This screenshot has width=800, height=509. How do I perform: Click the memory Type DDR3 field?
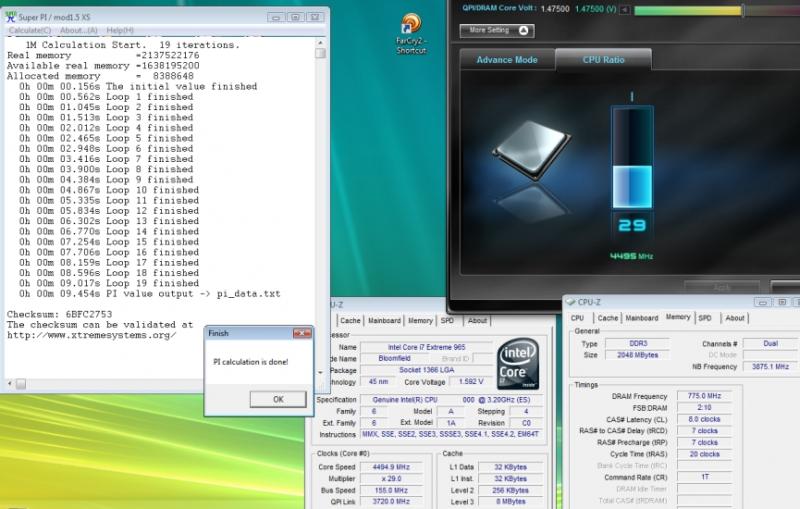(637, 343)
